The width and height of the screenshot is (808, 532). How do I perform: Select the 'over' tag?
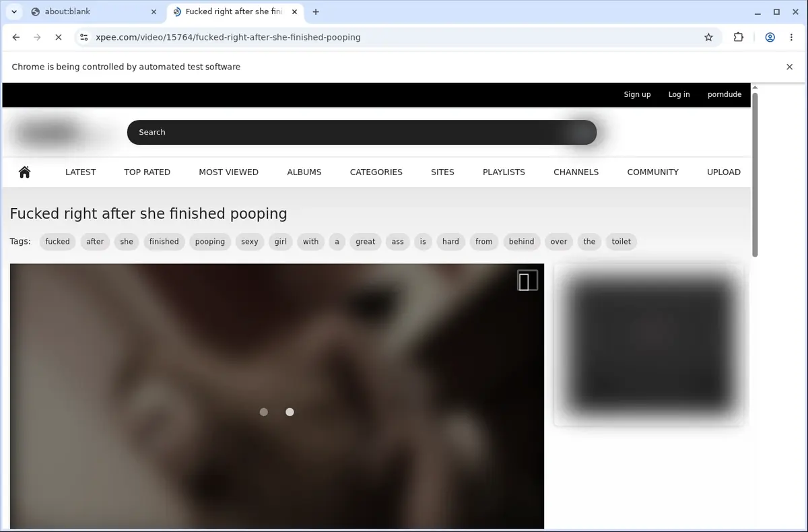(x=559, y=241)
